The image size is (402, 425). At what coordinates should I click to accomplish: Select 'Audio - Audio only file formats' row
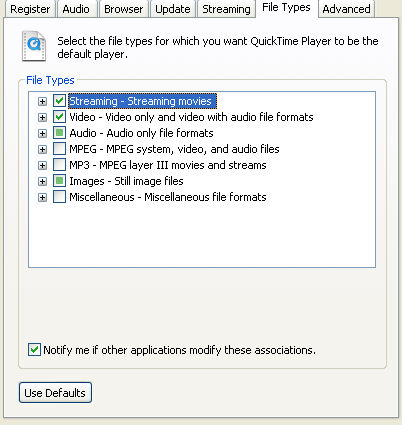click(x=141, y=133)
